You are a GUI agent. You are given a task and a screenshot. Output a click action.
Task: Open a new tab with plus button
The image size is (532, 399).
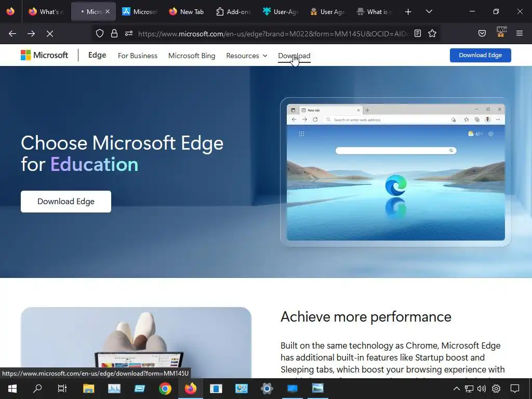[x=408, y=12]
